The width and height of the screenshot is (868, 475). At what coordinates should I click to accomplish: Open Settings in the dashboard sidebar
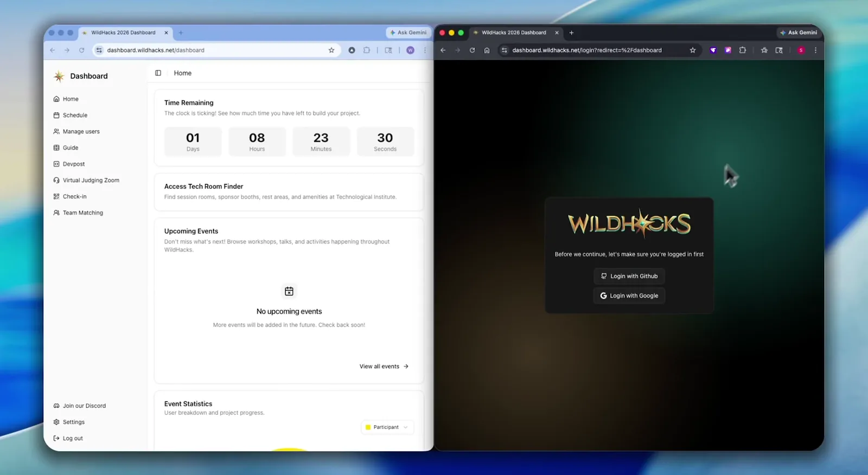pyautogui.click(x=69, y=422)
